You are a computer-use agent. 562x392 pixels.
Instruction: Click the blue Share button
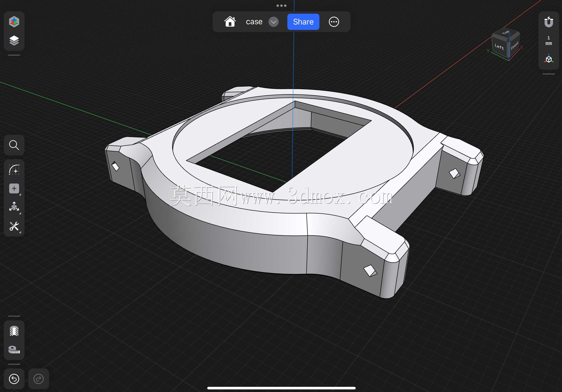point(303,22)
